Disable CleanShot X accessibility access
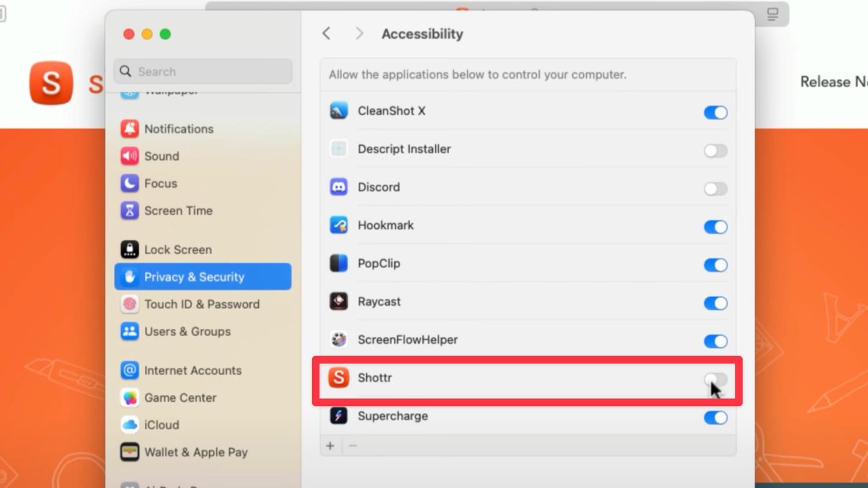Screen dimensions: 868x488 coord(715,112)
